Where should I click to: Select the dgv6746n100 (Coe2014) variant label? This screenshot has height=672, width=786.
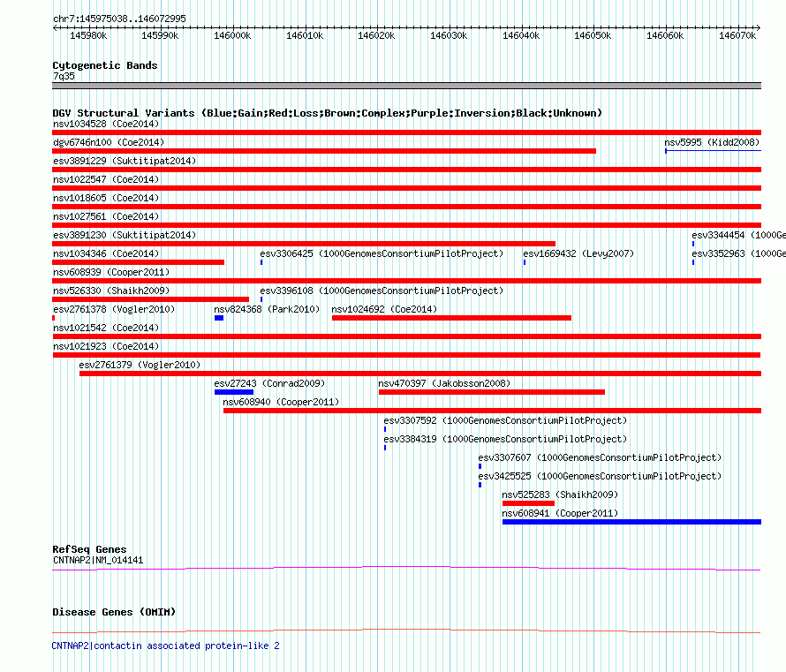(109, 142)
